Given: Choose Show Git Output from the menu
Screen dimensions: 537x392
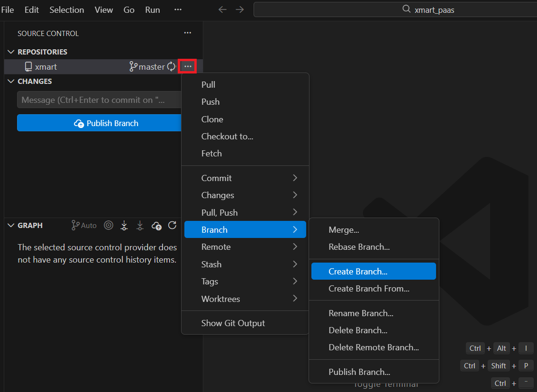Looking at the screenshot, I should point(232,323).
